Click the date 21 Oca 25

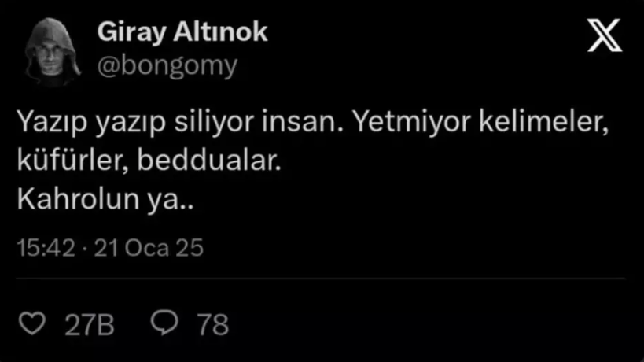coord(149,248)
